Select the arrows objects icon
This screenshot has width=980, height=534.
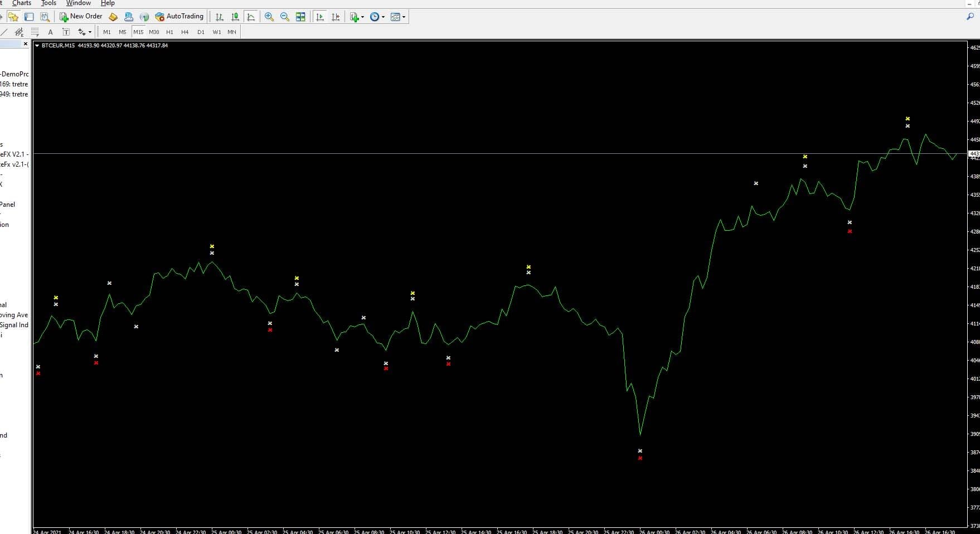pyautogui.click(x=81, y=32)
